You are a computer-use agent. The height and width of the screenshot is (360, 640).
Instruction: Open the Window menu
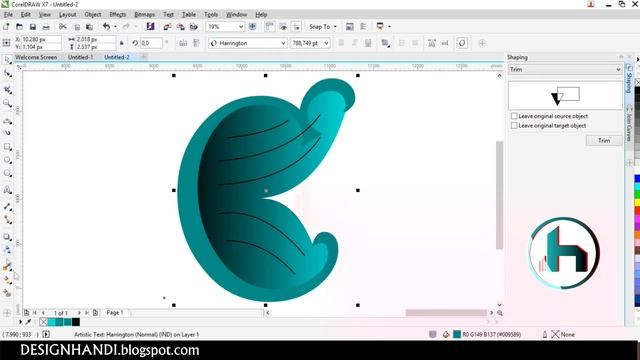tap(236, 15)
